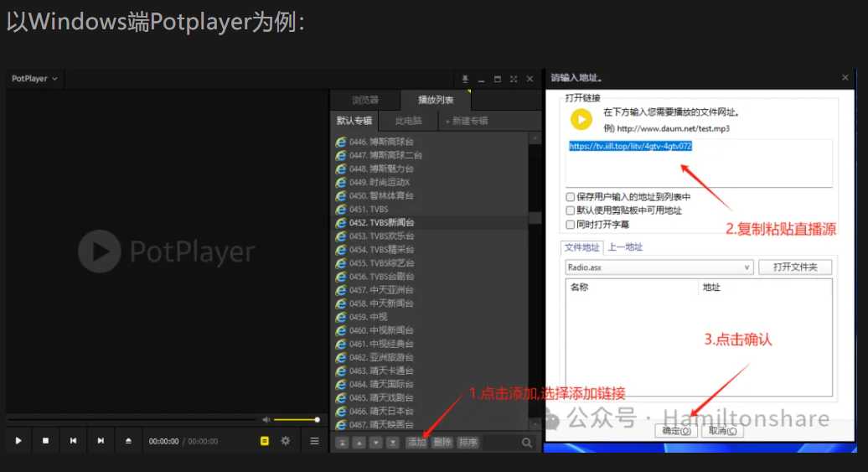Move selected playlist item up
Image resolution: width=868 pixels, height=472 pixels.
tap(359, 443)
